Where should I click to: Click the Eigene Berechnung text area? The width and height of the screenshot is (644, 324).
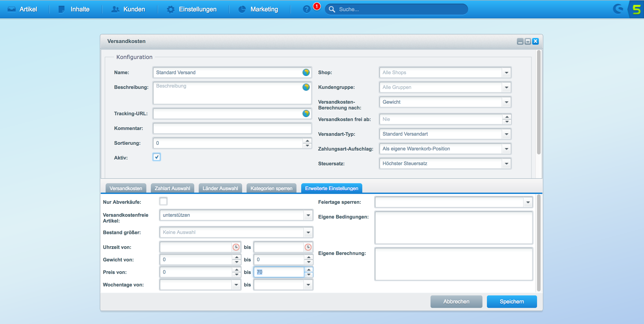pos(454,264)
